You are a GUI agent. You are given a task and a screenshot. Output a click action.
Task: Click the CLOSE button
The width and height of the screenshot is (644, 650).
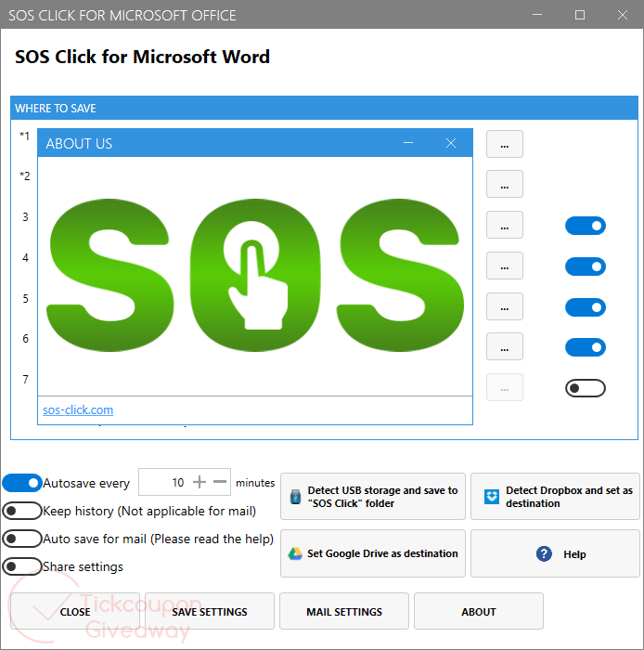coord(75,611)
